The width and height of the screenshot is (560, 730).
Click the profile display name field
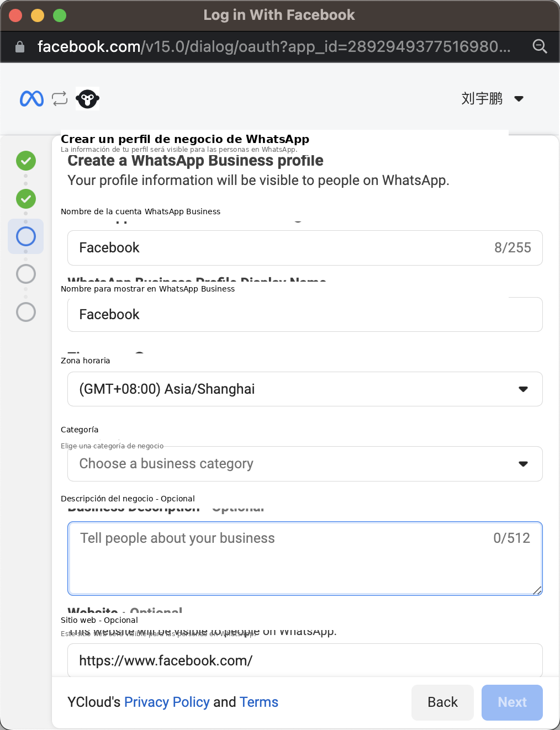click(x=305, y=315)
